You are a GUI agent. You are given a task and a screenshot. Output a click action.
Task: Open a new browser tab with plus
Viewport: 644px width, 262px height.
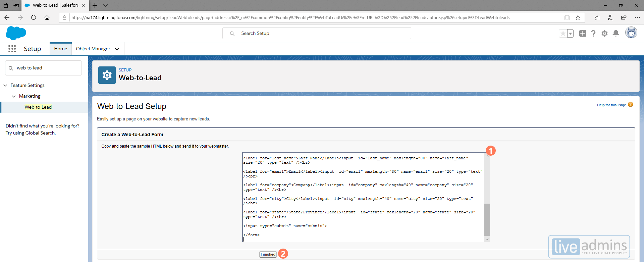click(x=95, y=5)
